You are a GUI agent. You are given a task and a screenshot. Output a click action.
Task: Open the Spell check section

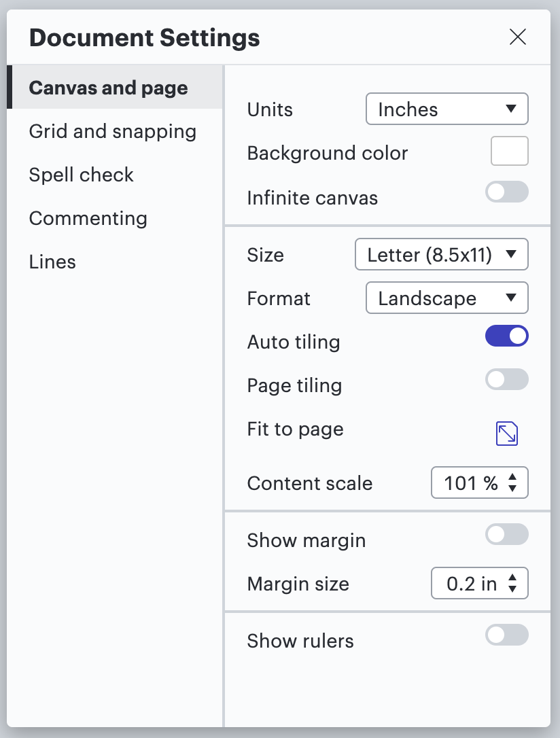(81, 175)
